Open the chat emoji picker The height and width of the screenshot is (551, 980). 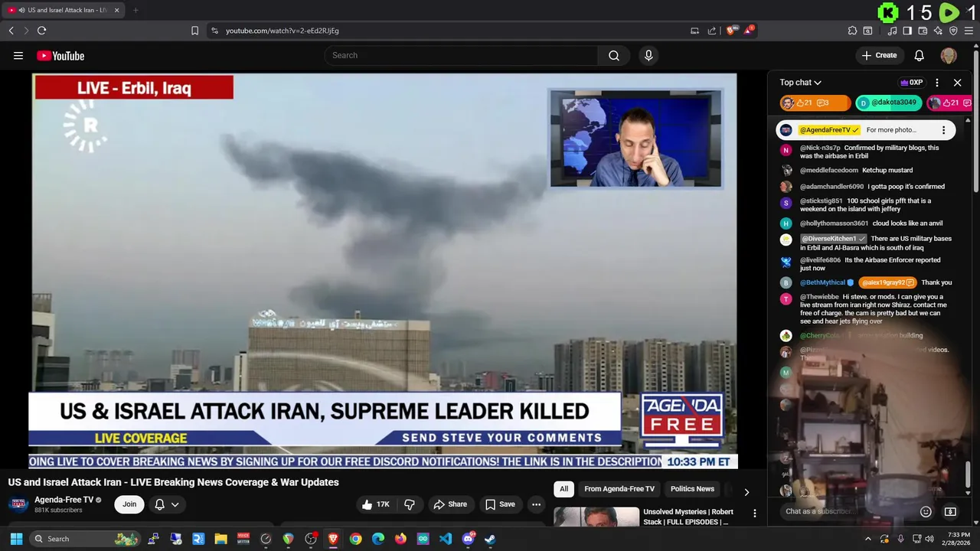pos(926,511)
